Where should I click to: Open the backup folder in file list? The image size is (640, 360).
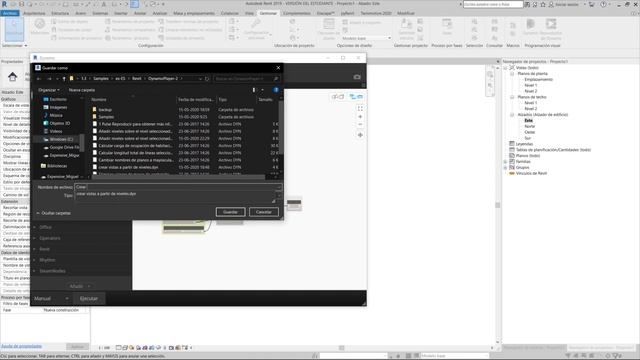105,110
